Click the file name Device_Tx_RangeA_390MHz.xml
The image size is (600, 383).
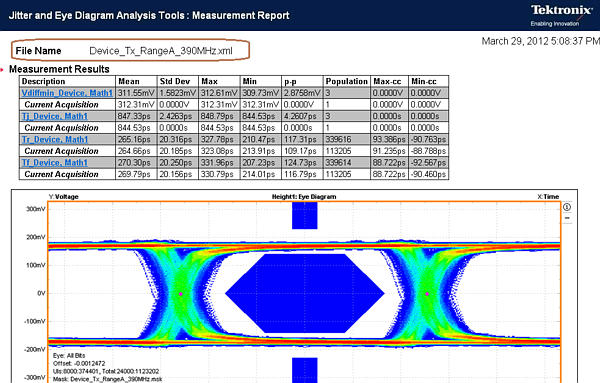tap(161, 51)
